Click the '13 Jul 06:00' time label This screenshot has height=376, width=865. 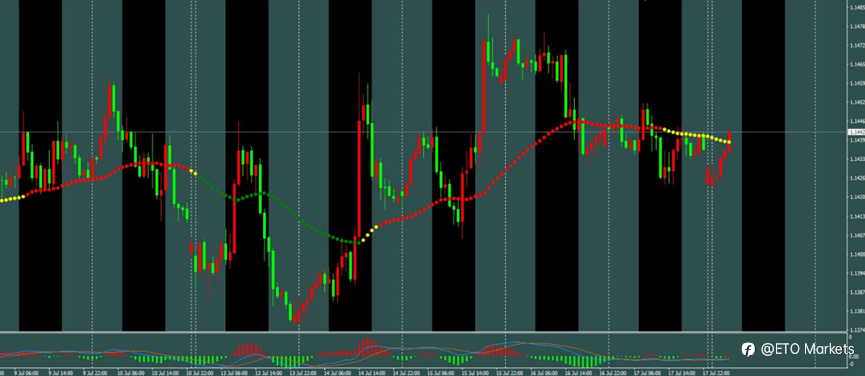click(234, 373)
